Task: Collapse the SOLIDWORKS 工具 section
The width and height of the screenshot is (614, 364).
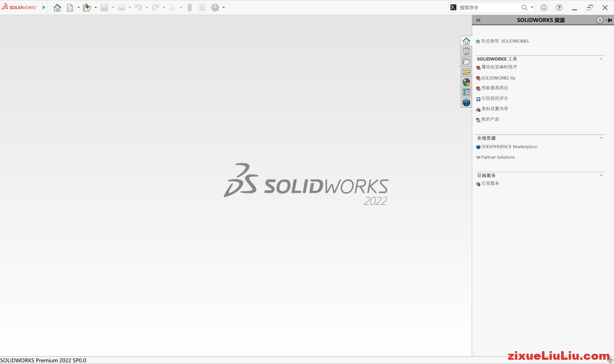Action: 601,59
